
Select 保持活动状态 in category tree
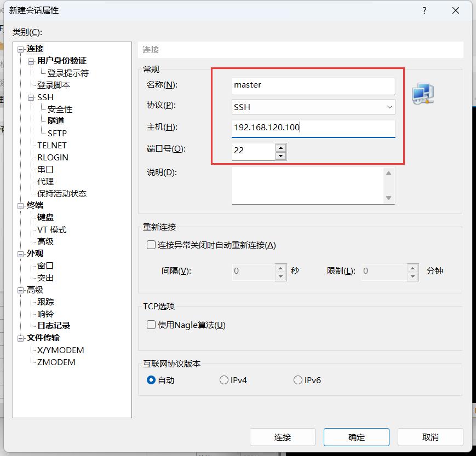coord(62,194)
